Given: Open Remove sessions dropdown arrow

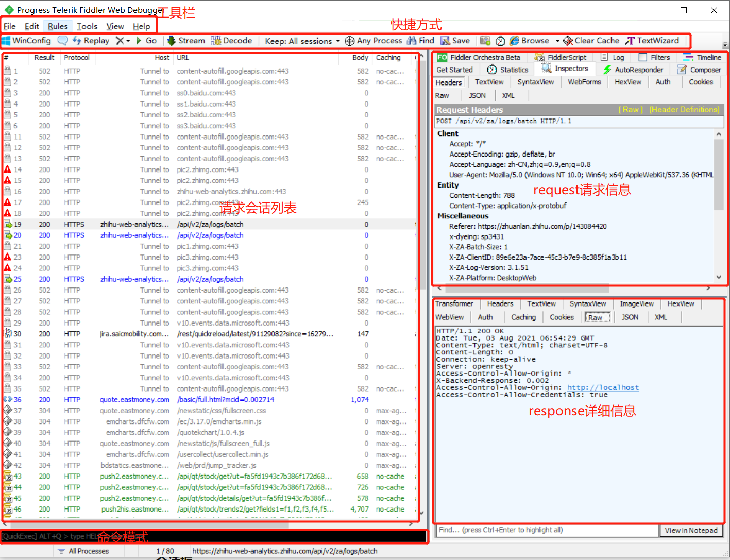Looking at the screenshot, I should pos(128,41).
